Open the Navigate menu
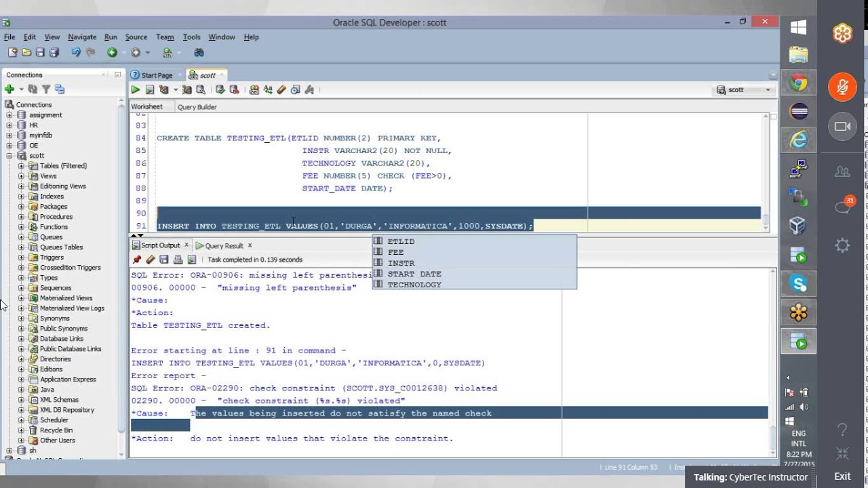This screenshot has height=488, width=868. coord(82,37)
